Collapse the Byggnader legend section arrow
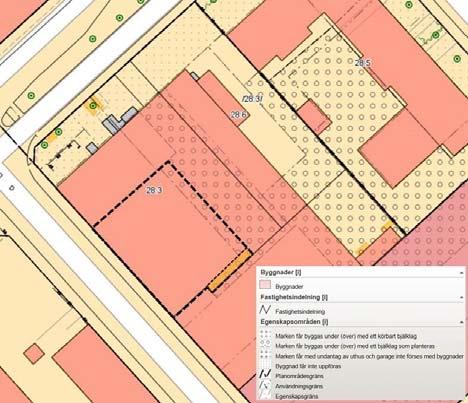This screenshot has width=468, height=403. [x=461, y=273]
